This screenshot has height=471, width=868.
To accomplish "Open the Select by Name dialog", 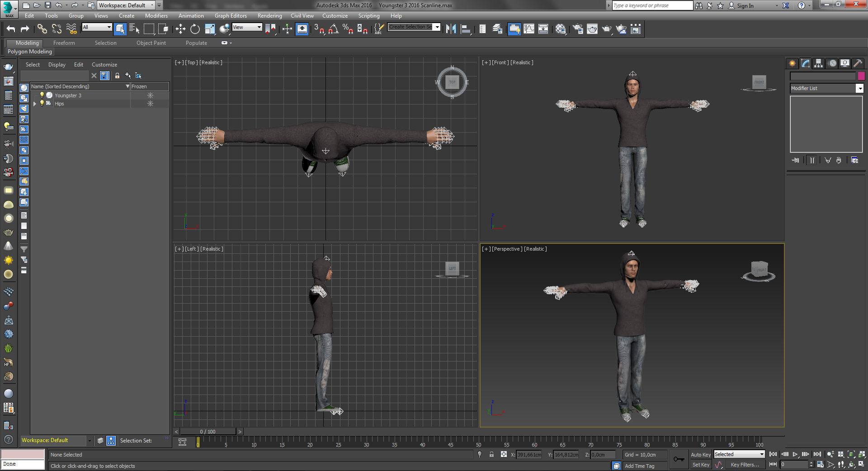I will click(x=134, y=29).
